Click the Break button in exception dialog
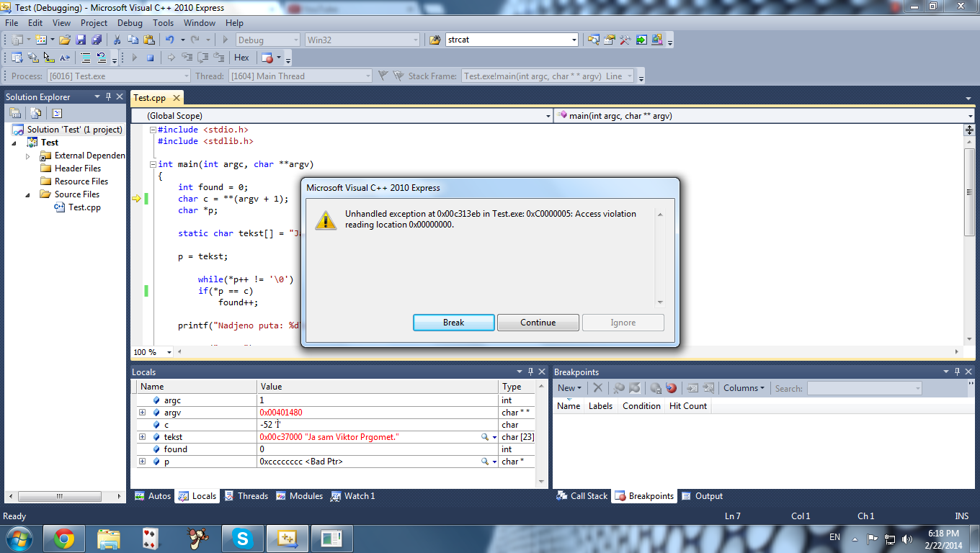This screenshot has width=980, height=553. [454, 323]
